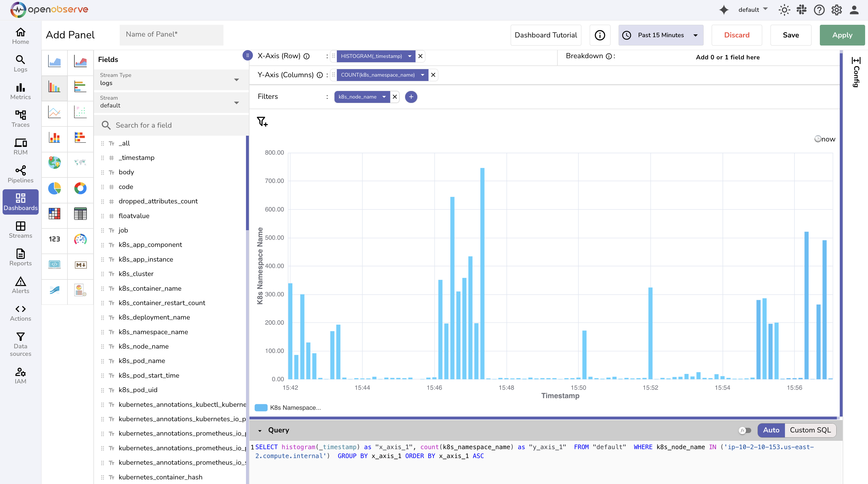Select the gauge chart icon
This screenshot has width=868, height=484.
(80, 239)
